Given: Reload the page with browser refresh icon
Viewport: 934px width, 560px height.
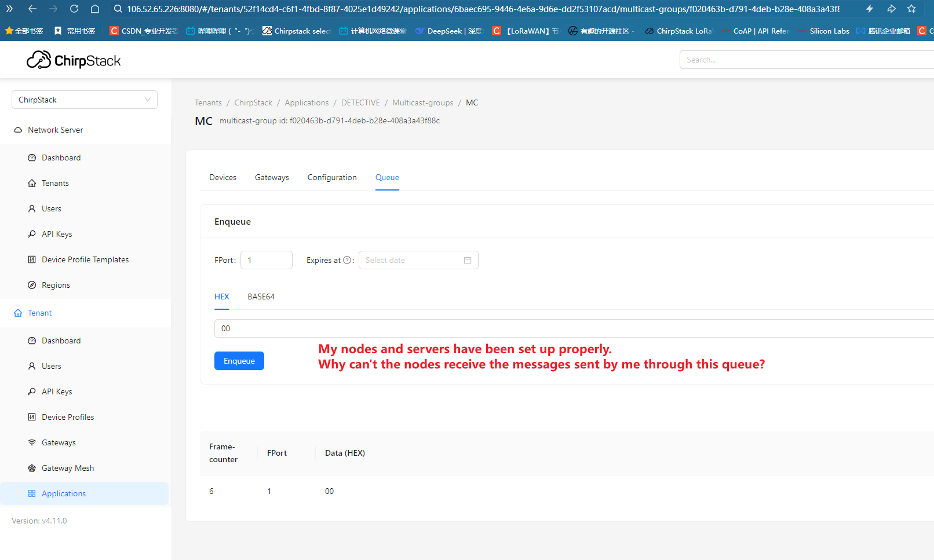Looking at the screenshot, I should (x=74, y=9).
